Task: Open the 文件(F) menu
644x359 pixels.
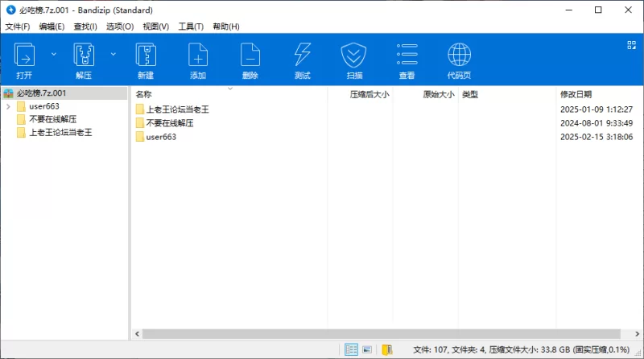Action: [x=18, y=27]
